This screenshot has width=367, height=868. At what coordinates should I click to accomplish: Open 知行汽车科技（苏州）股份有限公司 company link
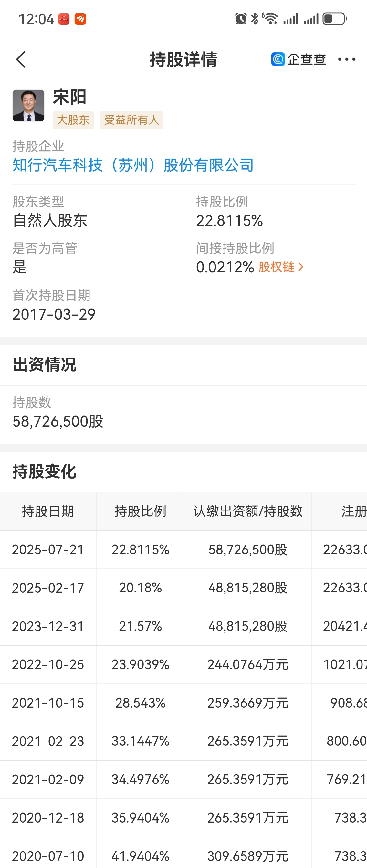pyautogui.click(x=133, y=165)
